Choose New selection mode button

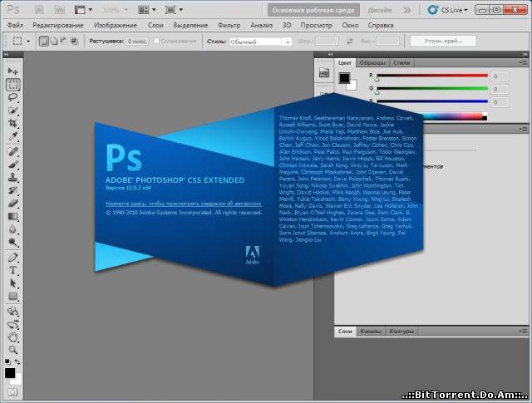[43, 42]
